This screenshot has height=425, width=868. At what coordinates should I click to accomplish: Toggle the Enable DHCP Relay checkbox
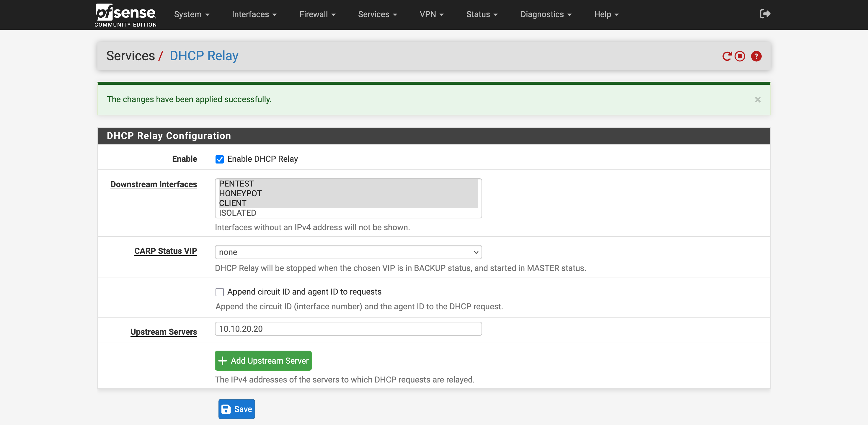[219, 159]
